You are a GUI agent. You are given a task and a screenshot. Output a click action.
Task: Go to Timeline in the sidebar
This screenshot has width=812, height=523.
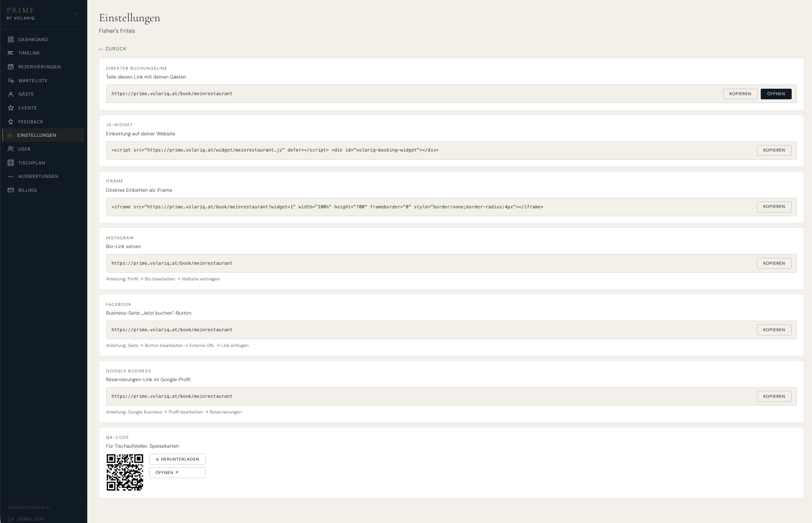[x=43, y=53]
